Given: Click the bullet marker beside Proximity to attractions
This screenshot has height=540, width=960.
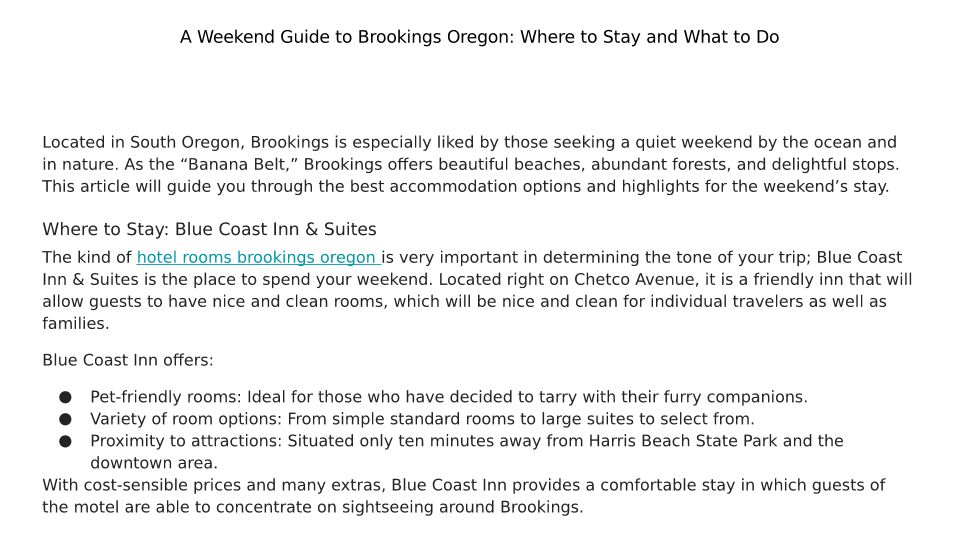Looking at the screenshot, I should coord(66,441).
